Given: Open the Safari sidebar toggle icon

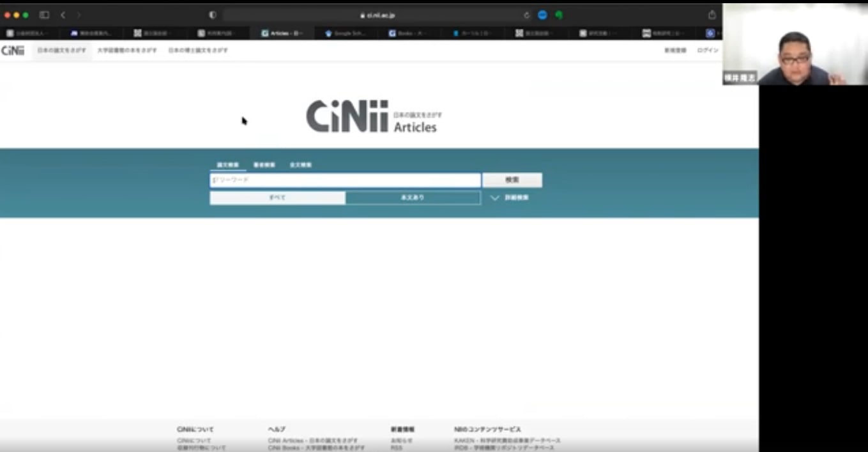Looking at the screenshot, I should tap(44, 15).
